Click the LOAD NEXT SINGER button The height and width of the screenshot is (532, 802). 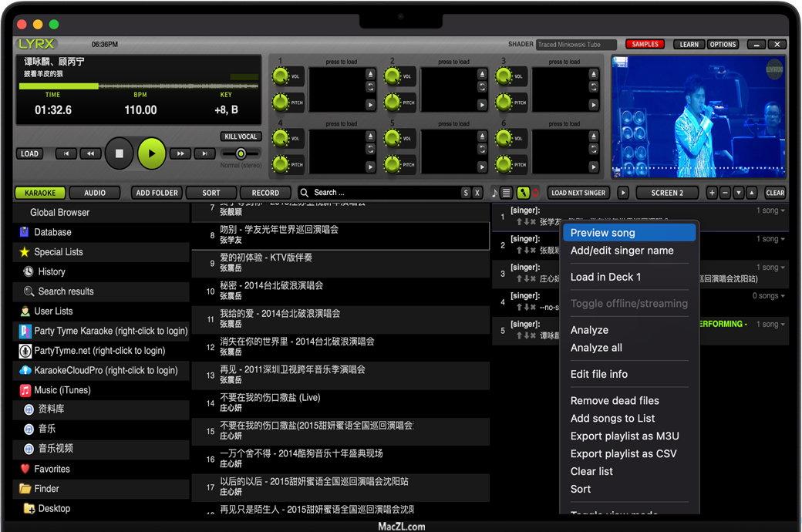point(578,193)
